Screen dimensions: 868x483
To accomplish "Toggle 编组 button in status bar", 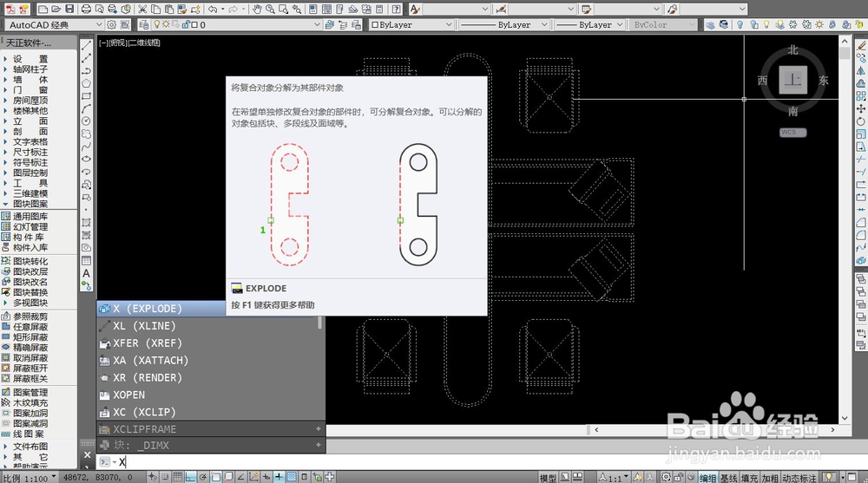I will coord(707,478).
